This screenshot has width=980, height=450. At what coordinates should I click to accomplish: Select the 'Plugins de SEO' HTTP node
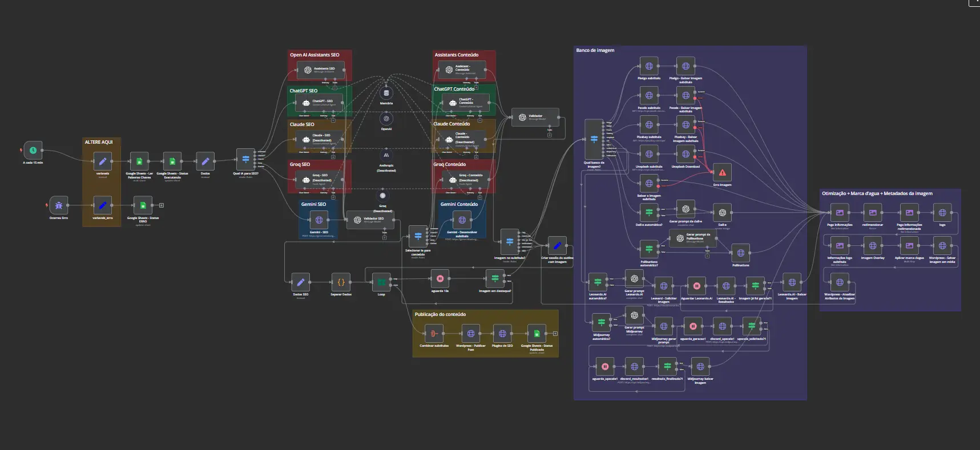[x=502, y=334]
